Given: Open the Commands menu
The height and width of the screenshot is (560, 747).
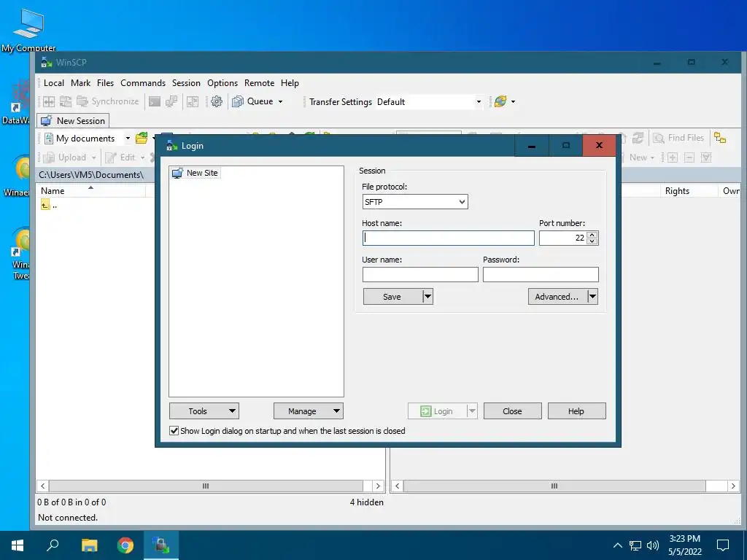Looking at the screenshot, I should click(x=143, y=83).
